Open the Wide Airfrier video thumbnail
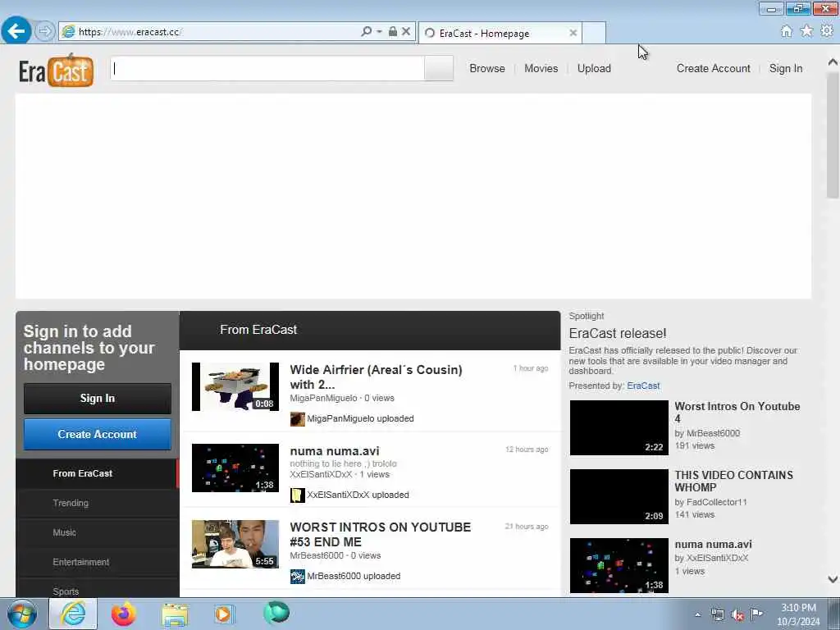This screenshot has height=630, width=840. [235, 387]
